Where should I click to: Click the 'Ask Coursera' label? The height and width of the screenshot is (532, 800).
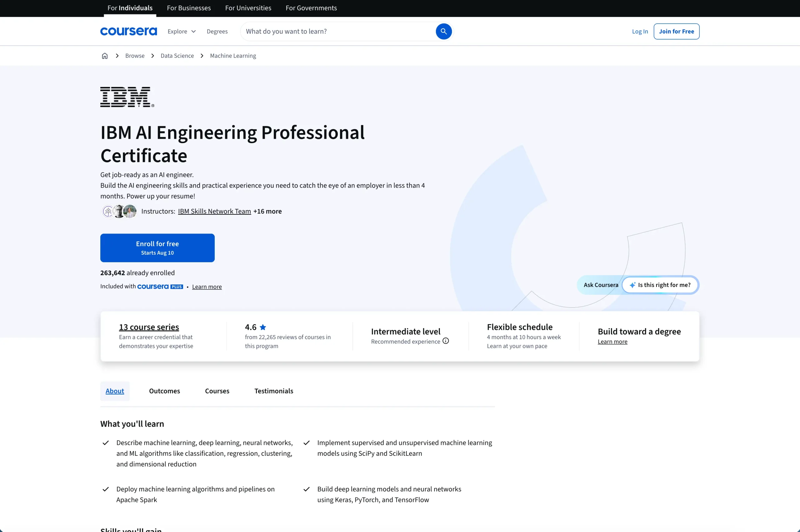(x=601, y=285)
